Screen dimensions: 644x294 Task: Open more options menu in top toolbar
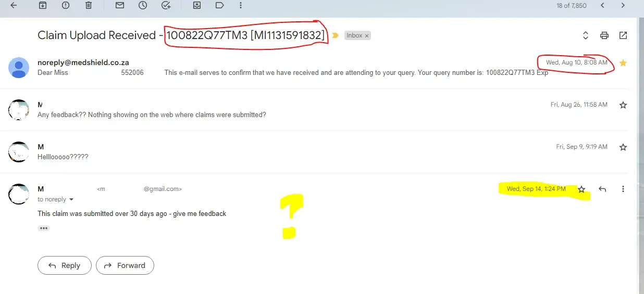pyautogui.click(x=240, y=5)
